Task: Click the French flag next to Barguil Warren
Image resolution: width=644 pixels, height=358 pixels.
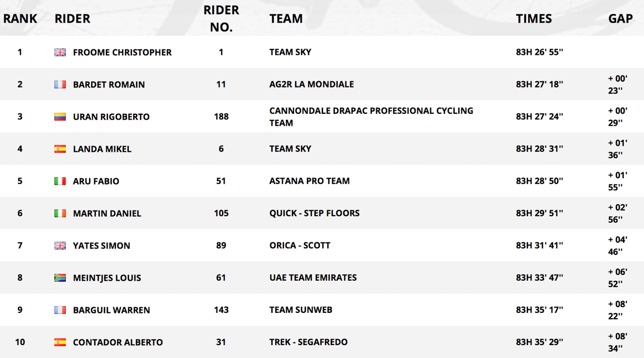Action: click(60, 310)
